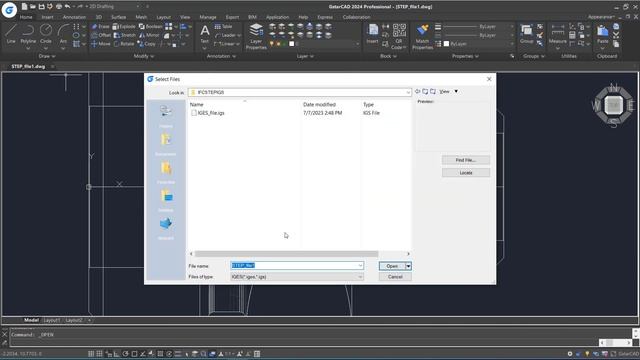Go back using dialog's back arrow icon

pos(418,91)
